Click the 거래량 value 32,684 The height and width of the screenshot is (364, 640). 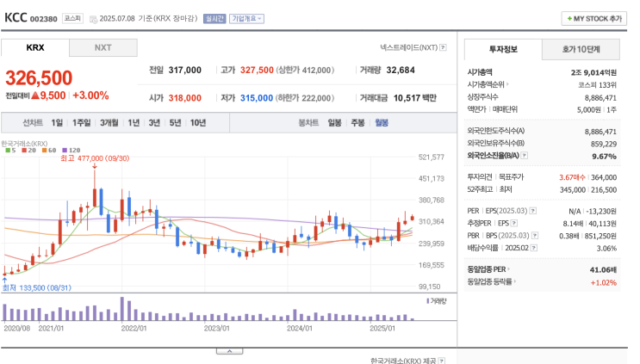pyautogui.click(x=401, y=70)
